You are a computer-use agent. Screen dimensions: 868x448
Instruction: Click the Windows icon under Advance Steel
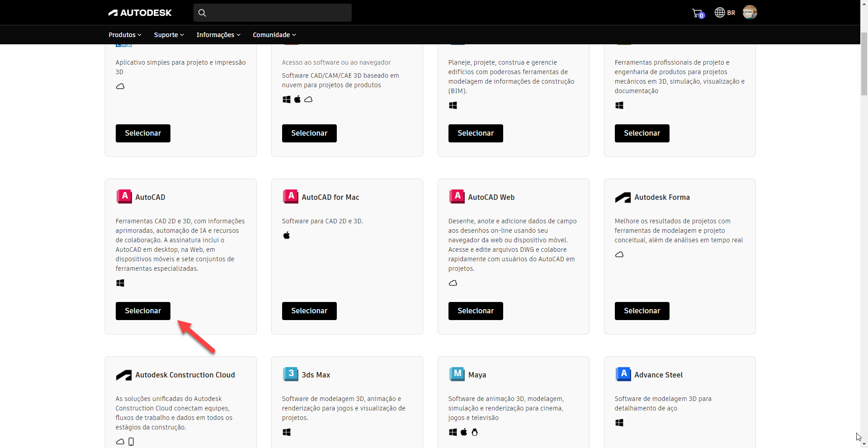coord(619,423)
